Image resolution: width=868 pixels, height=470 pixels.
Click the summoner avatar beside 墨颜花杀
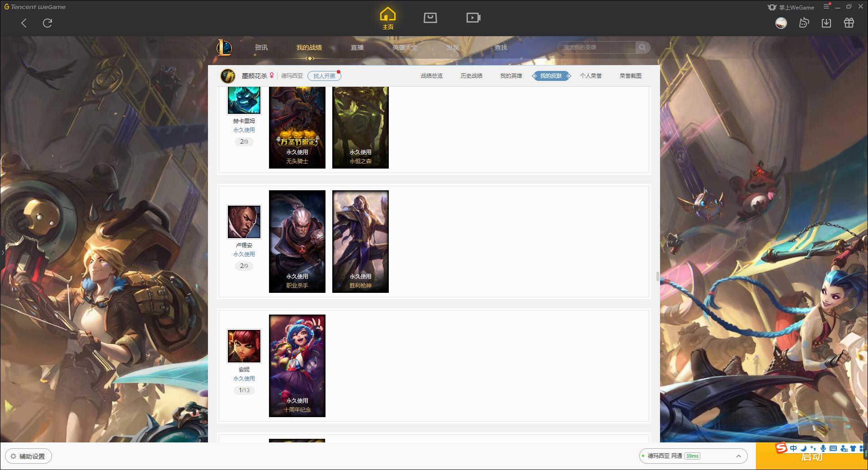(228, 76)
